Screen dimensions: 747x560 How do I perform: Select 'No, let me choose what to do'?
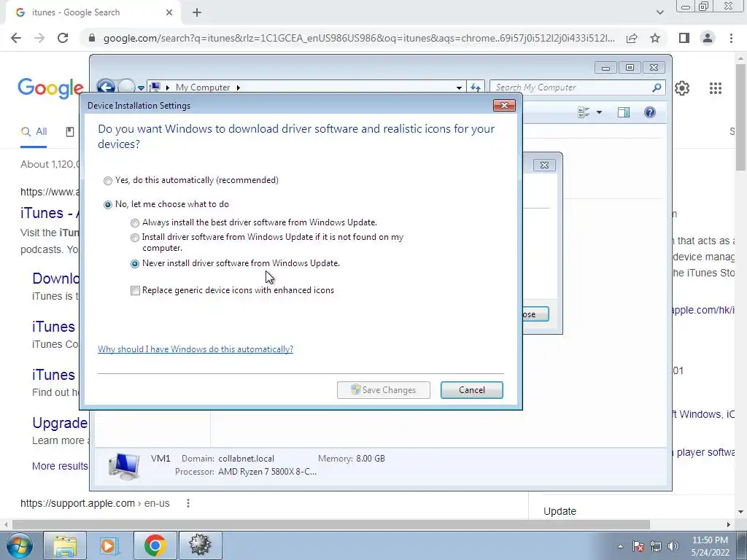coord(108,204)
